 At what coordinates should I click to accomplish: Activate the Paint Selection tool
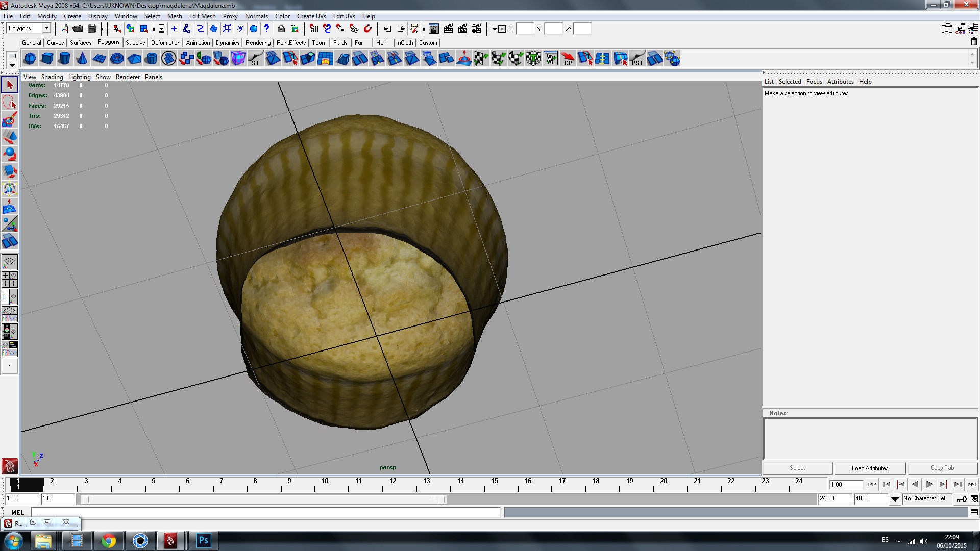click(x=10, y=120)
